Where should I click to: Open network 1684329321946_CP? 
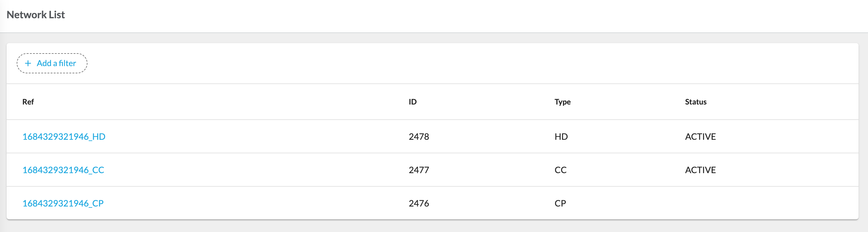click(63, 203)
